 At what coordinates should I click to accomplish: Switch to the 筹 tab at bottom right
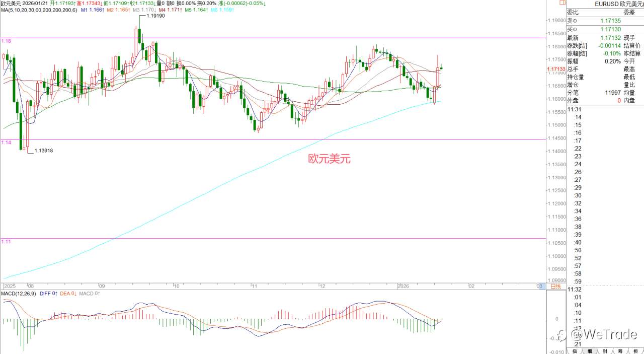click(620, 351)
